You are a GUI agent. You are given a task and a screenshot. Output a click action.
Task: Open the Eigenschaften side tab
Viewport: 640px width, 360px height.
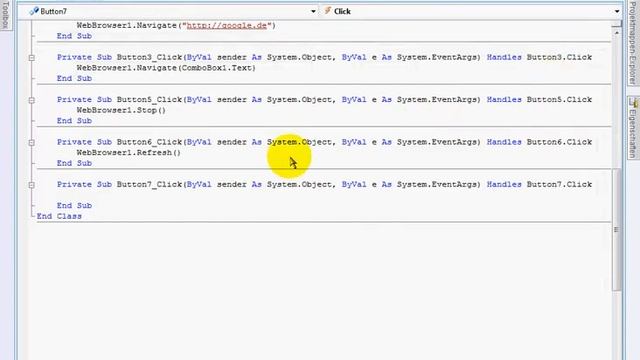(x=633, y=128)
